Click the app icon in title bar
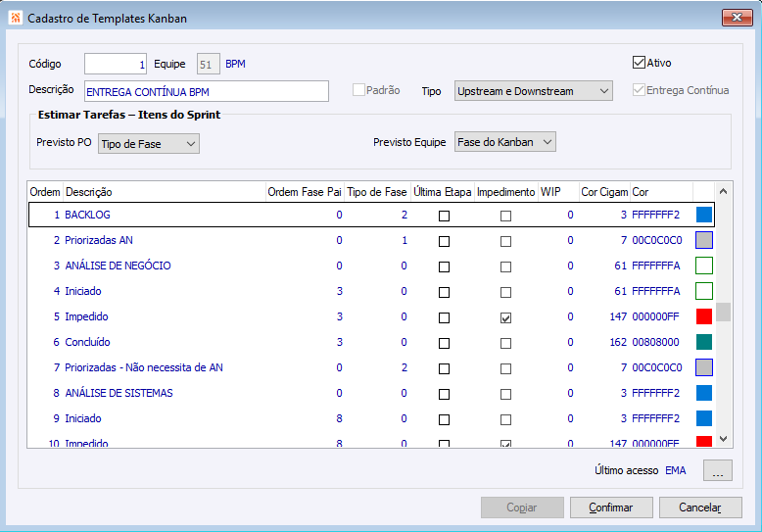The height and width of the screenshot is (532, 762). tap(14, 18)
